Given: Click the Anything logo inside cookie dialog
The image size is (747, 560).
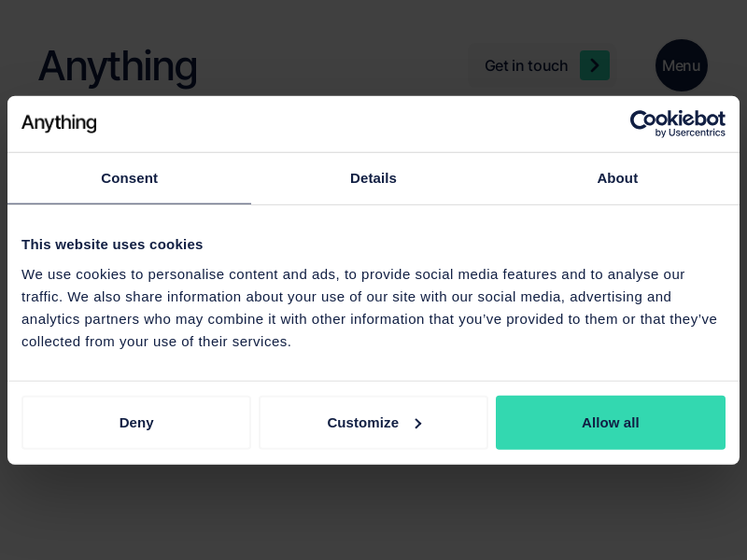Looking at the screenshot, I should [59, 123].
